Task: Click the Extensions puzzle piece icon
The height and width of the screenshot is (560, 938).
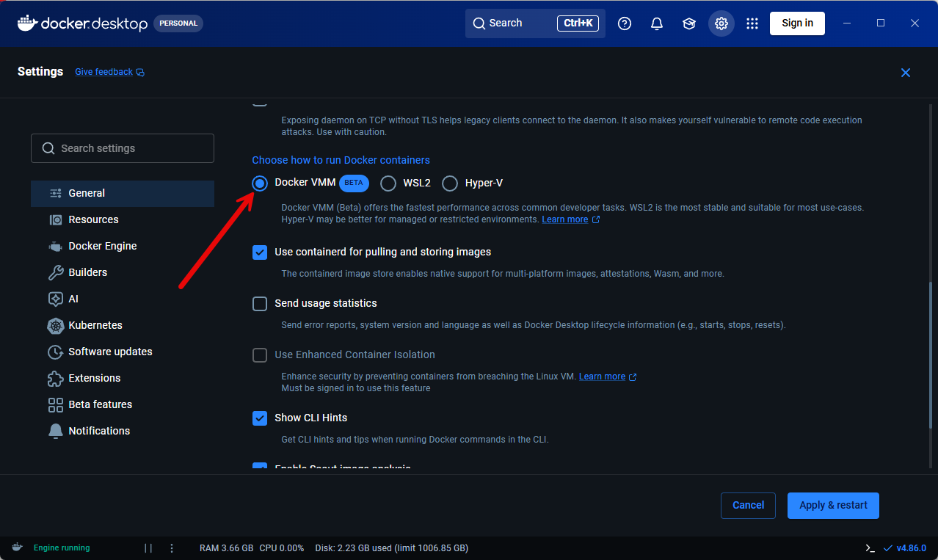Action: click(56, 378)
